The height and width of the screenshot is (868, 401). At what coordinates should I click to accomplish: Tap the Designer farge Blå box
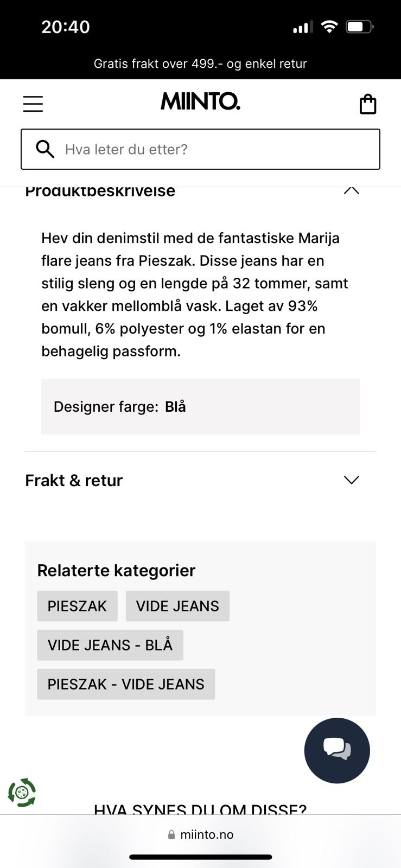[200, 406]
